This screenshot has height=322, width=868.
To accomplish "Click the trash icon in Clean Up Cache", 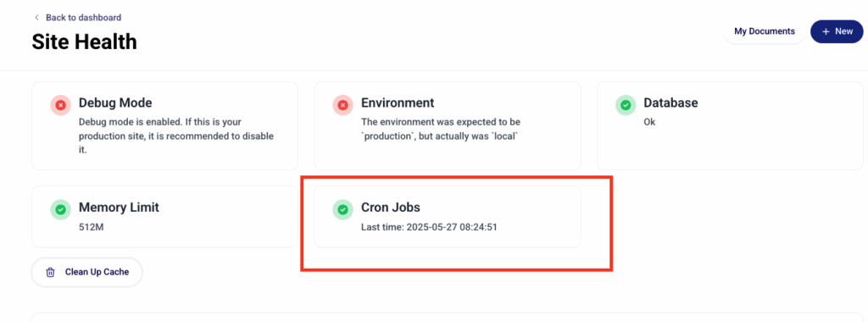I will tap(50, 272).
